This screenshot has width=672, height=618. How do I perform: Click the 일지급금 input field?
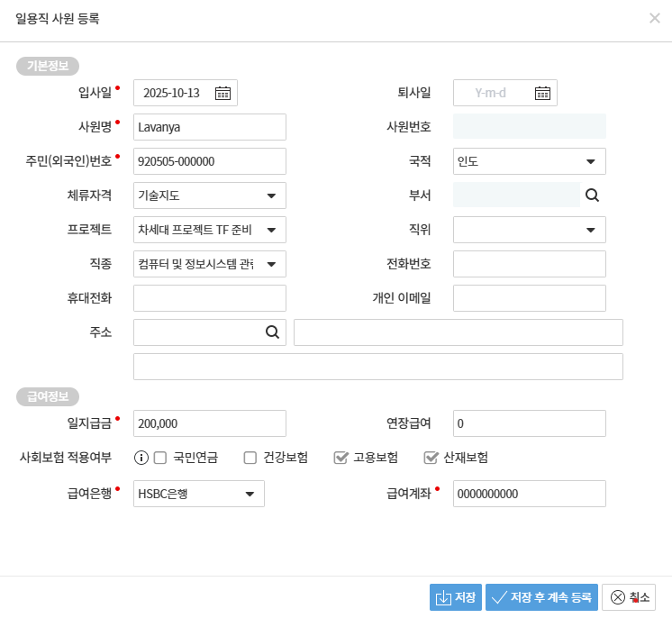[209, 423]
